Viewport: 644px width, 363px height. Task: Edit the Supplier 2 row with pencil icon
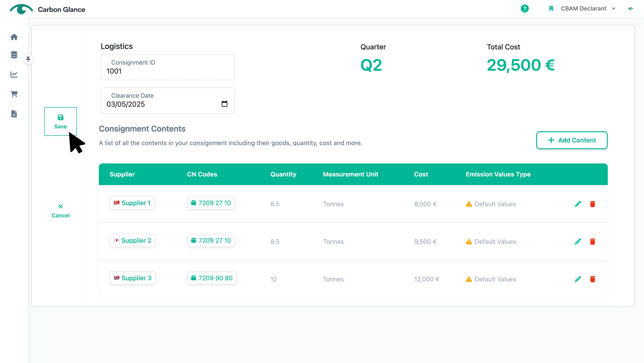tap(578, 242)
